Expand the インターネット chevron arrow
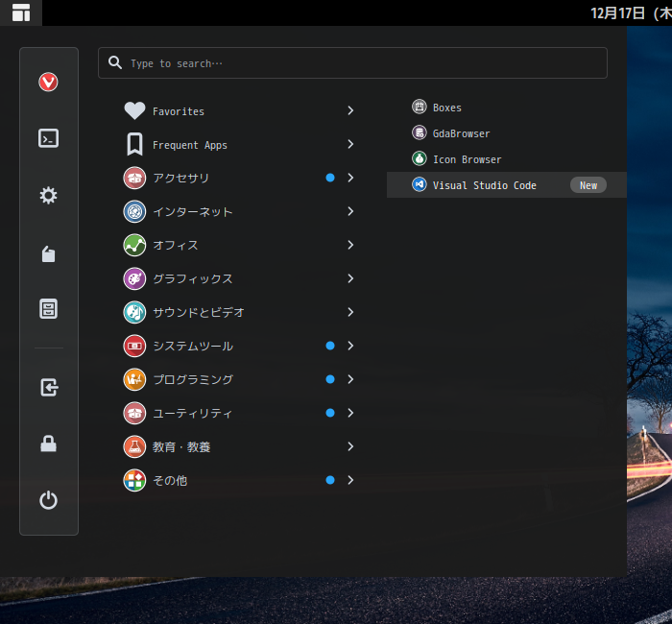The image size is (672, 624). coord(350,211)
